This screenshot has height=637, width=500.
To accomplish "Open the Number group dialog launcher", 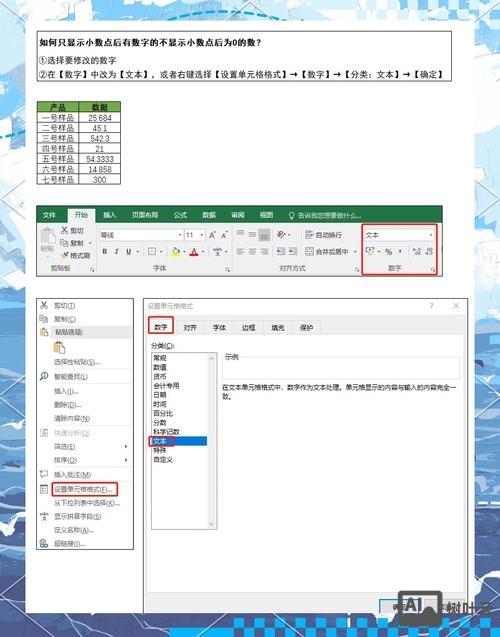I will (x=433, y=269).
